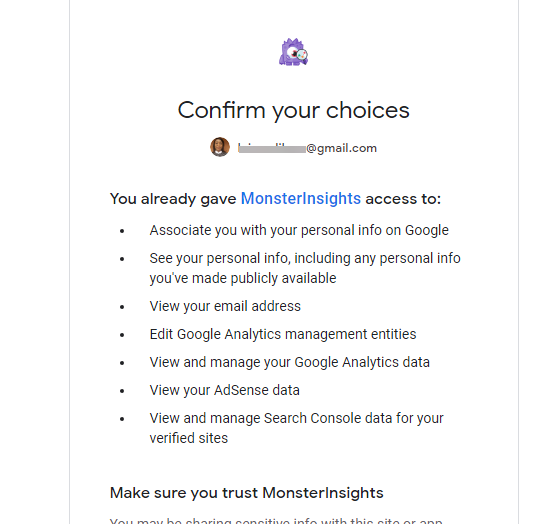Click the 'You already gave' heading text
The width and height of the screenshot is (541, 524).
click(x=173, y=199)
